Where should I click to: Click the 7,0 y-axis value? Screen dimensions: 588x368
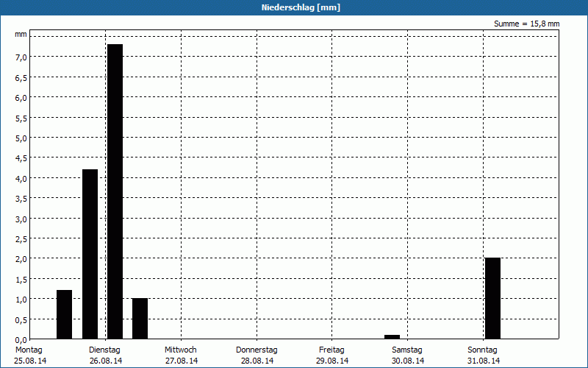21,57
